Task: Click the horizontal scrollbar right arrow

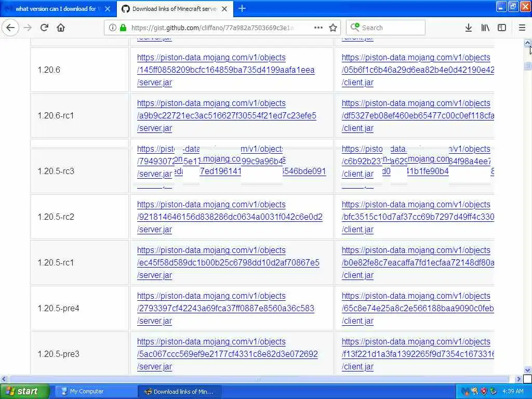Action: click(518, 379)
